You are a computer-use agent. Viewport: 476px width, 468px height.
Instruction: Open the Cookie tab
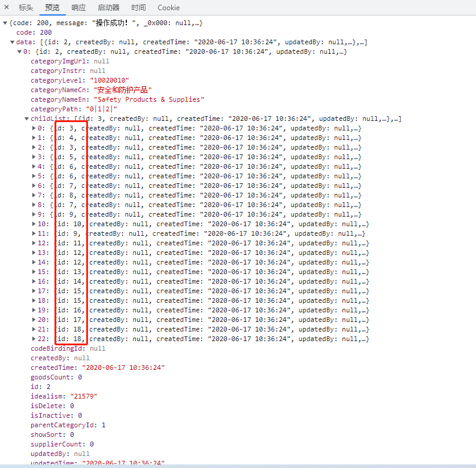[168, 8]
